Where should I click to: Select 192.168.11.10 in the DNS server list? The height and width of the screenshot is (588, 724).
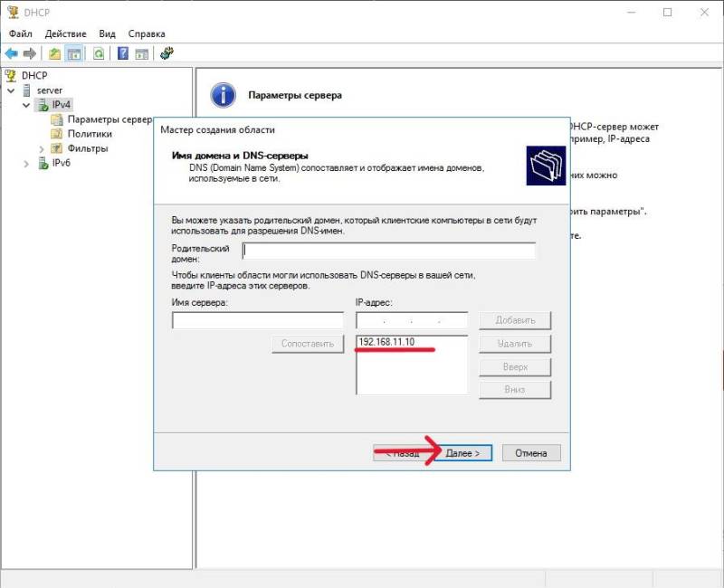[386, 342]
